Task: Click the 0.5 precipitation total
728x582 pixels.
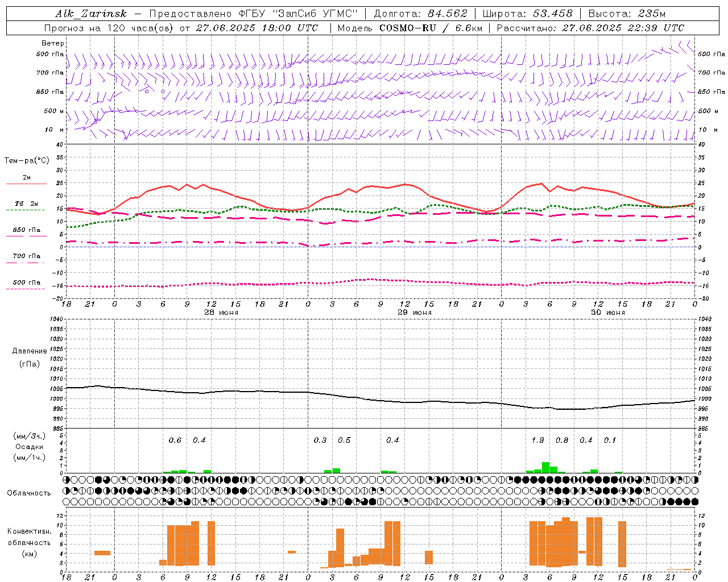Action: tap(344, 440)
